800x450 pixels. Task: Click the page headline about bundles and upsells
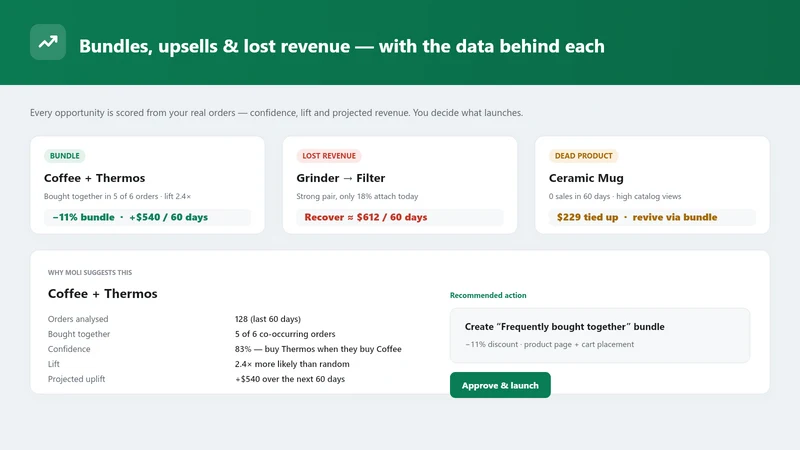coord(342,46)
